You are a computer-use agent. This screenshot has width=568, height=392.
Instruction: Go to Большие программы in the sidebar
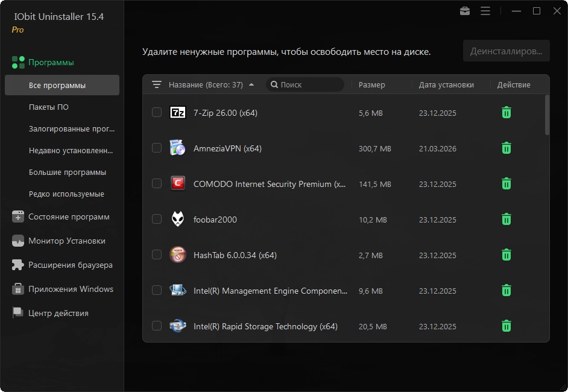(68, 172)
